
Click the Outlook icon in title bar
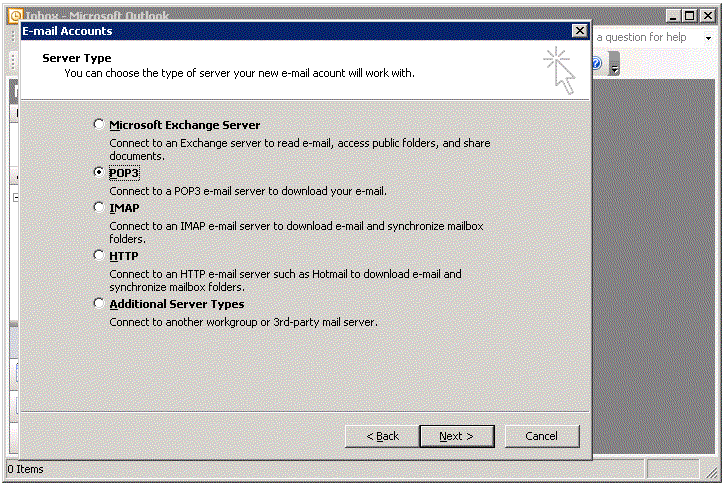point(15,16)
